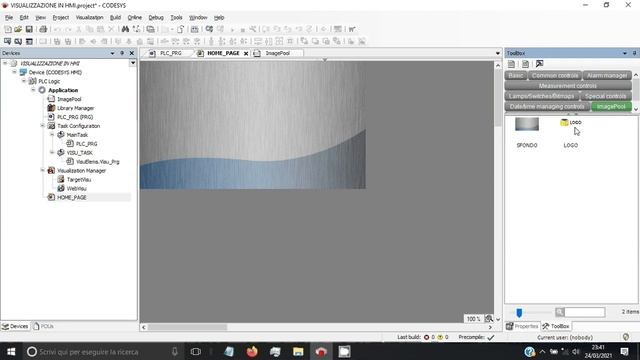Switch to the Properties bottom tab
640x360 pixels.
tap(522, 326)
